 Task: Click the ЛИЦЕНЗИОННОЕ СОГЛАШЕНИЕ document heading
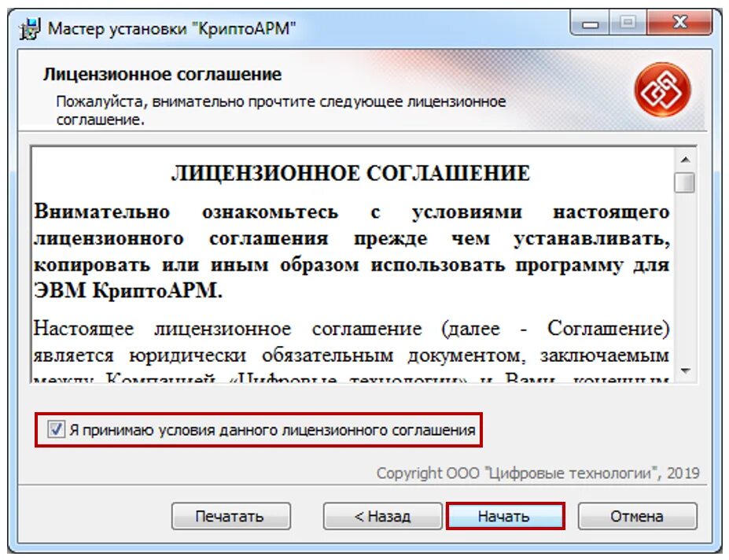(351, 174)
